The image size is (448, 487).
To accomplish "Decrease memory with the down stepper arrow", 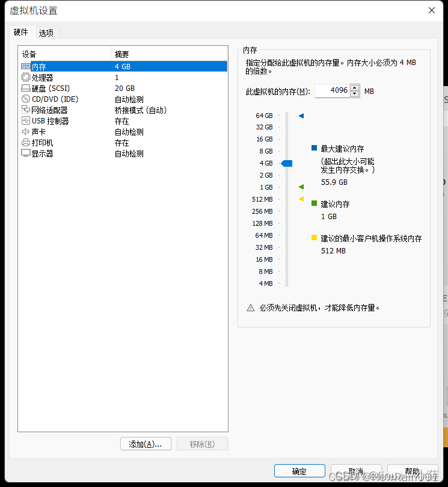I will (x=355, y=94).
